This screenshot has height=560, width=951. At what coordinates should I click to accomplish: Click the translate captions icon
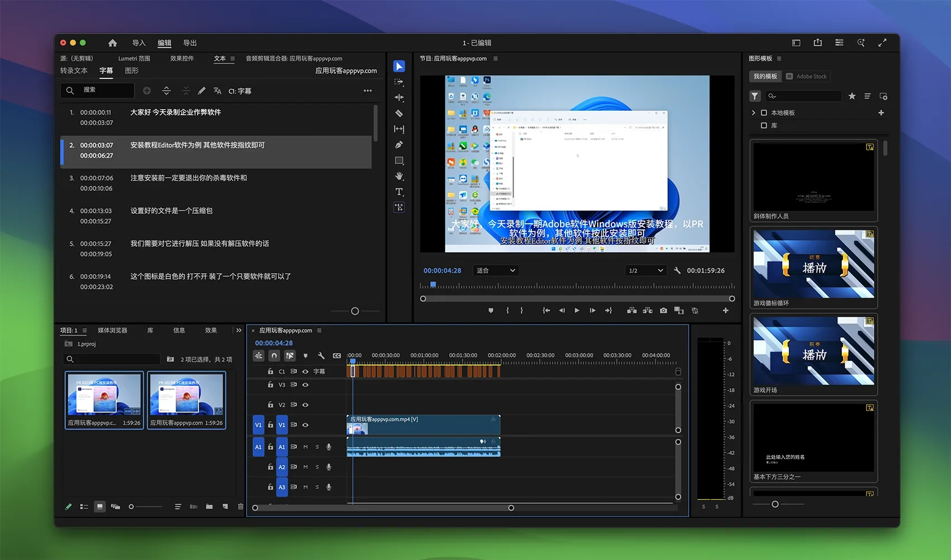(217, 91)
